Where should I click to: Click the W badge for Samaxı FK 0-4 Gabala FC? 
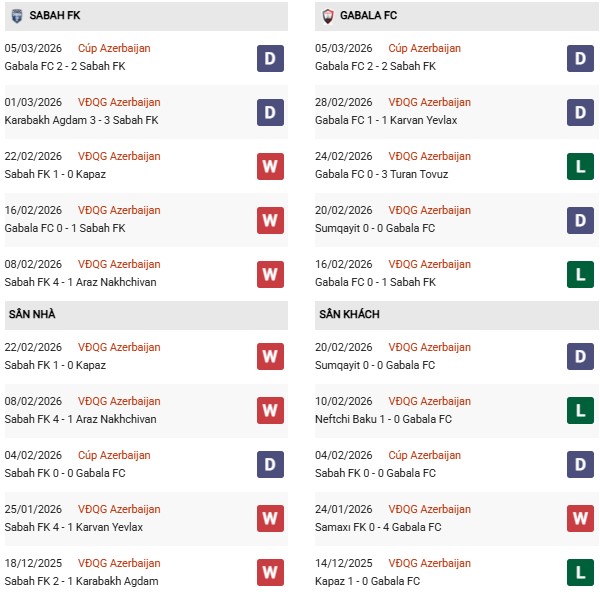[581, 519]
